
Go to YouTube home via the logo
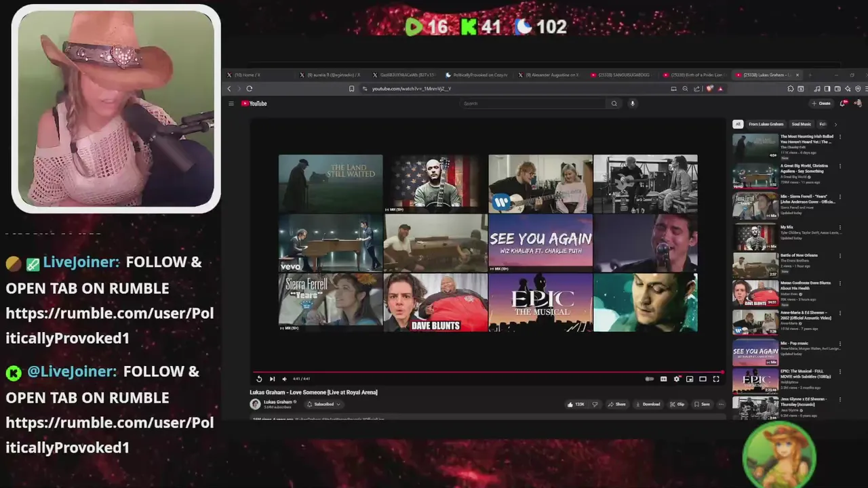(254, 104)
